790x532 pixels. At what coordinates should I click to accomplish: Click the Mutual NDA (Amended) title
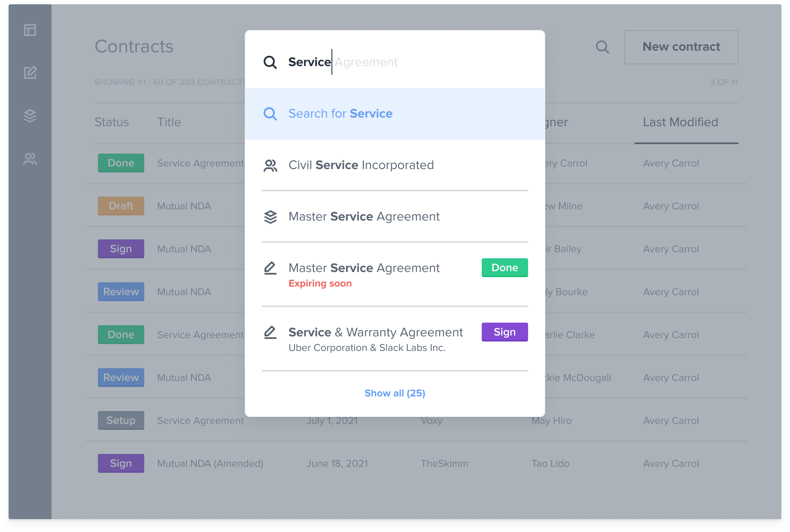(210, 464)
